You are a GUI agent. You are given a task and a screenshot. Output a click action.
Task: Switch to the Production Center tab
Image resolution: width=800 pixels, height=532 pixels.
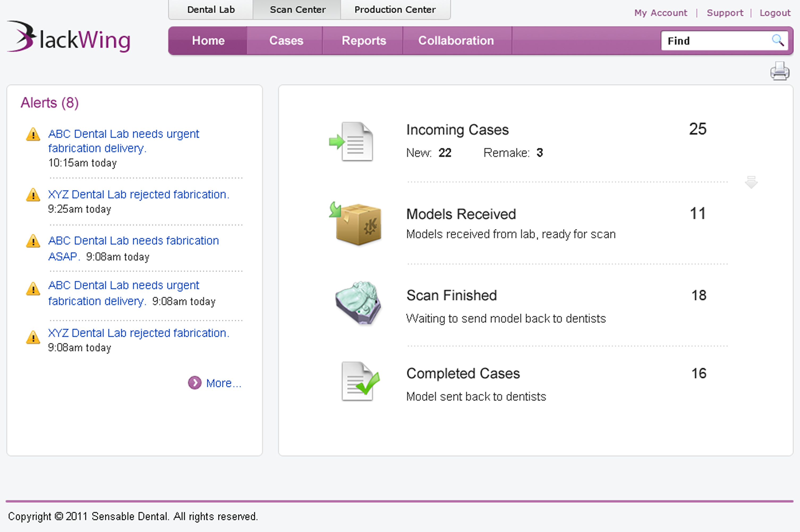pos(395,10)
